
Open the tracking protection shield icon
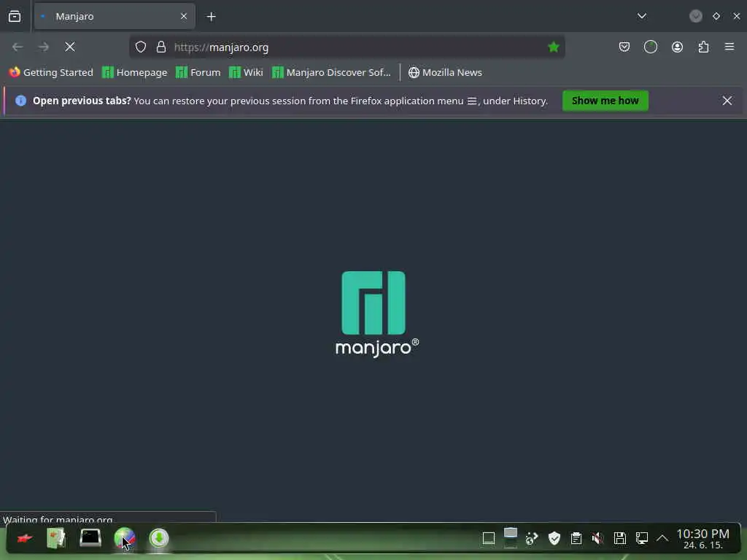(141, 47)
